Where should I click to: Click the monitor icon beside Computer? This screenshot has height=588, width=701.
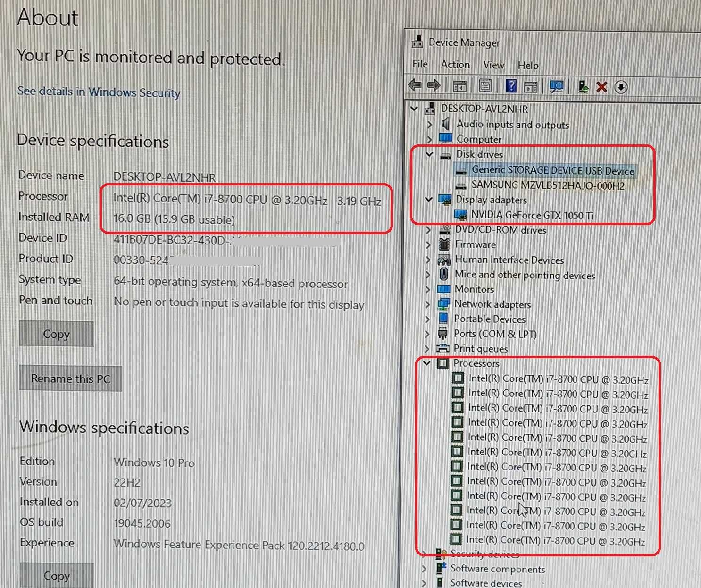(x=445, y=138)
